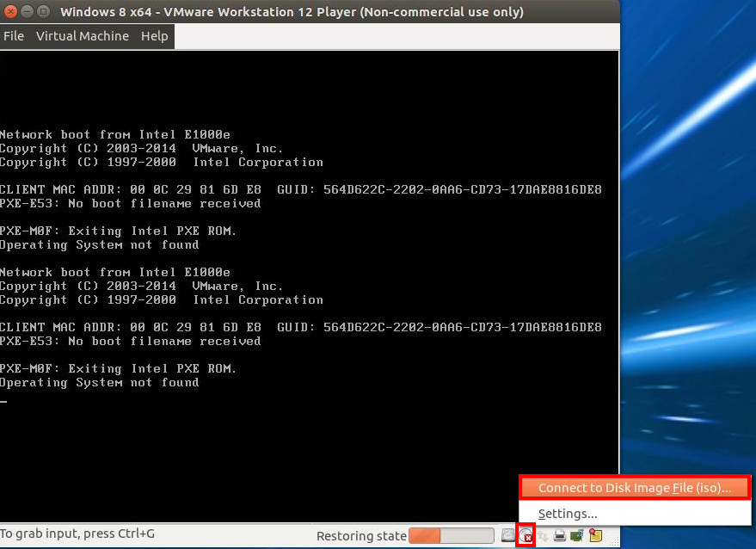Click the 'To grab input, press Ctrl+G' text

tap(77, 534)
